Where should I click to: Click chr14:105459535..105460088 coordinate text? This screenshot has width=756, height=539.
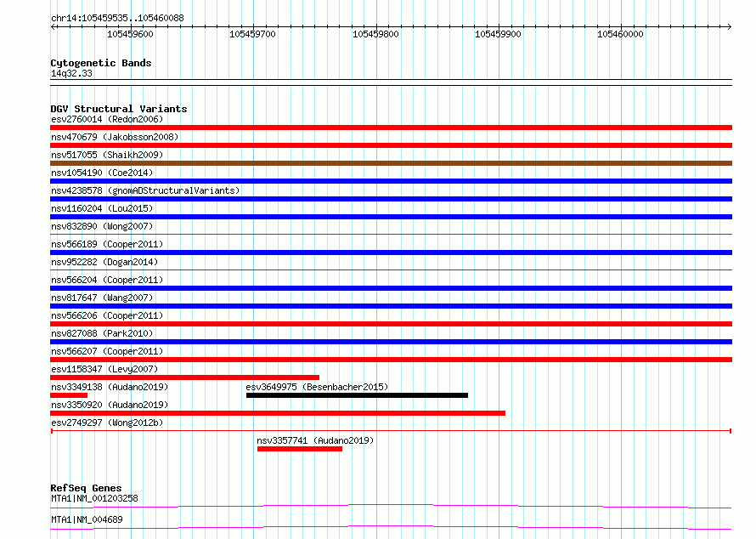click(117, 18)
